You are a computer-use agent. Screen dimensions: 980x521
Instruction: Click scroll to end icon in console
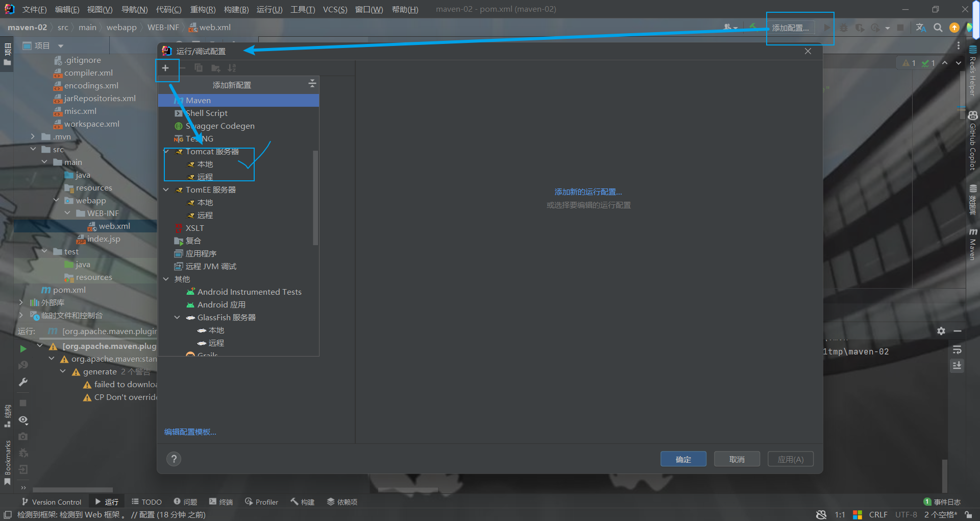[x=957, y=366]
